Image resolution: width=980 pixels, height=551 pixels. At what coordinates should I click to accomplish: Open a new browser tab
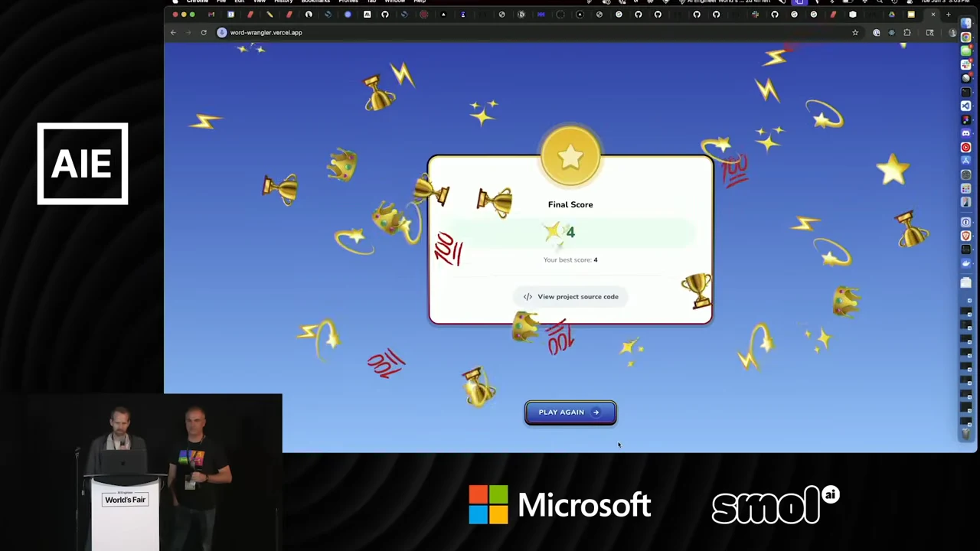pyautogui.click(x=949, y=15)
